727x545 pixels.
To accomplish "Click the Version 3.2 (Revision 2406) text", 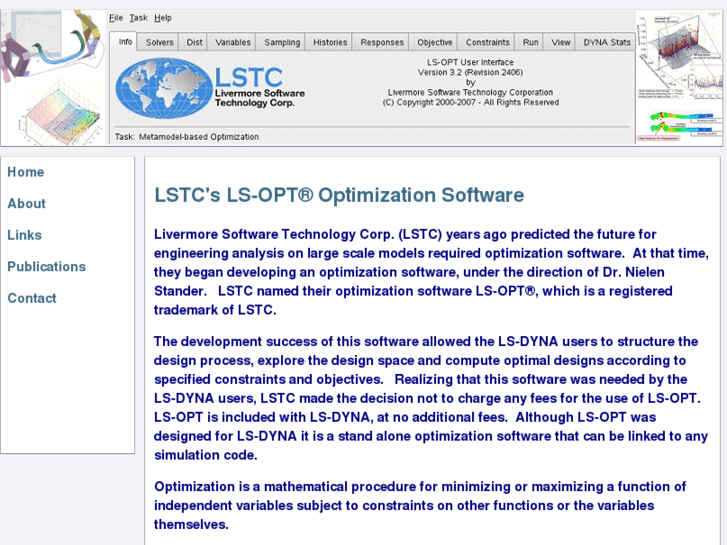I will [470, 72].
